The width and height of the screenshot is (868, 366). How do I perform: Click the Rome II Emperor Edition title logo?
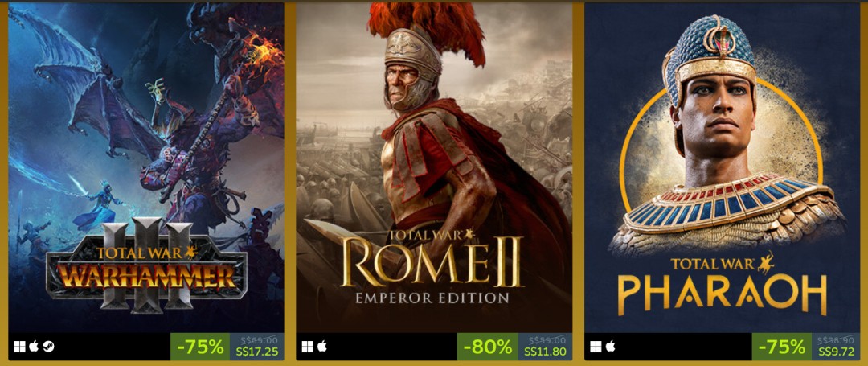coord(432,266)
